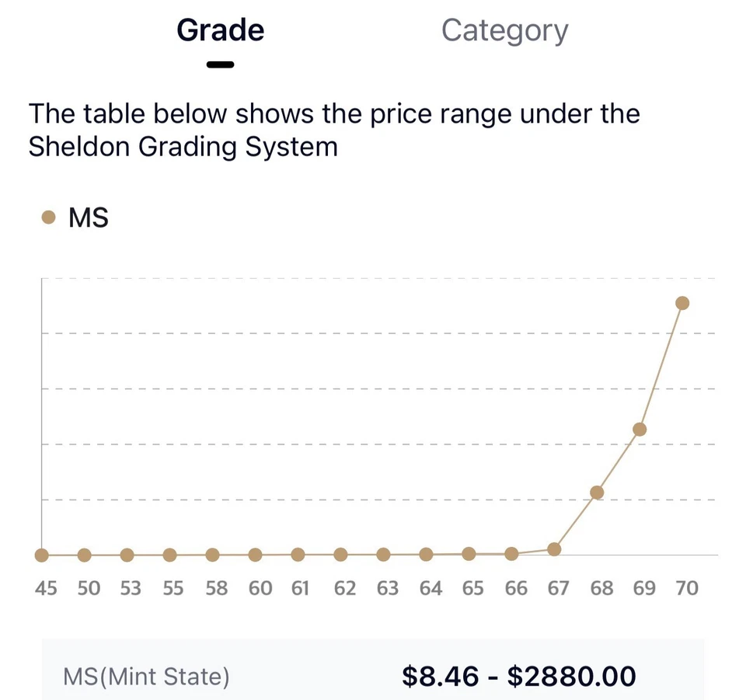Click the 62 axis label
The height and width of the screenshot is (700, 746).
pos(344,589)
